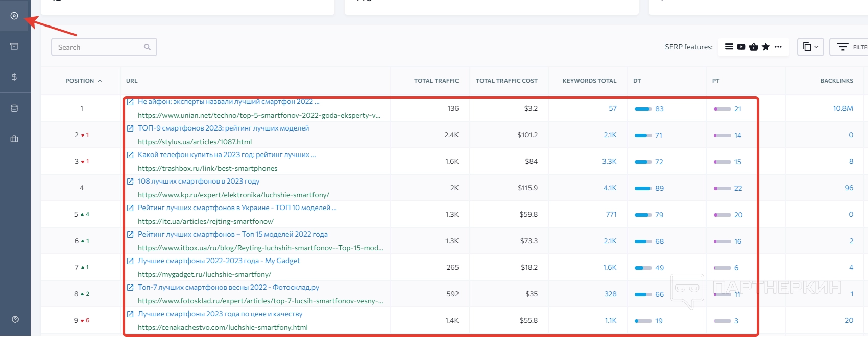Select the star SERP feature icon
The width and height of the screenshot is (868, 337).
click(766, 47)
